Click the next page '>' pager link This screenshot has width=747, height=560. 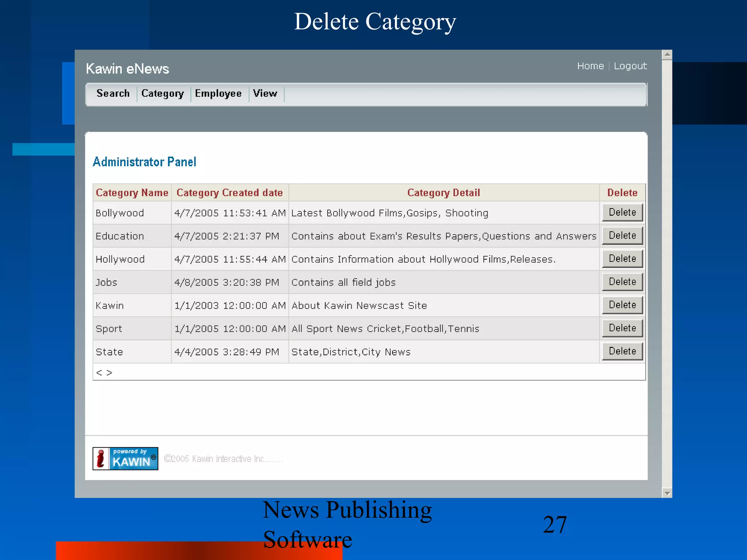click(x=109, y=373)
